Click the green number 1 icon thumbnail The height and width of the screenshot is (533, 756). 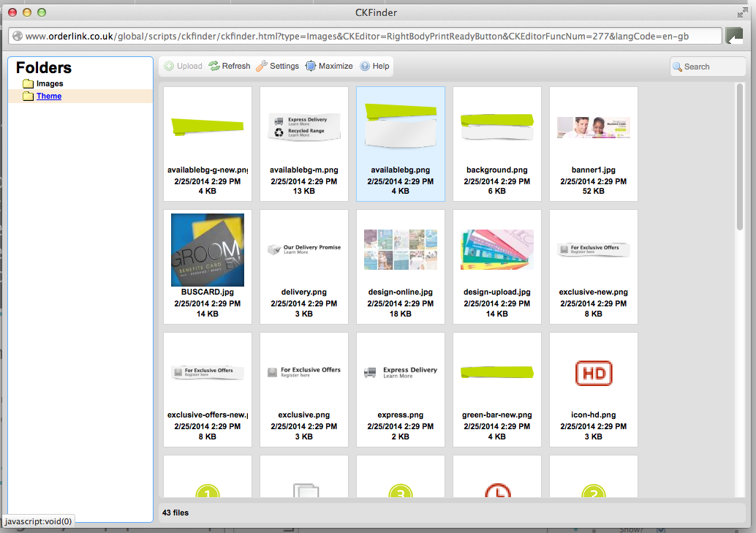pos(208,491)
